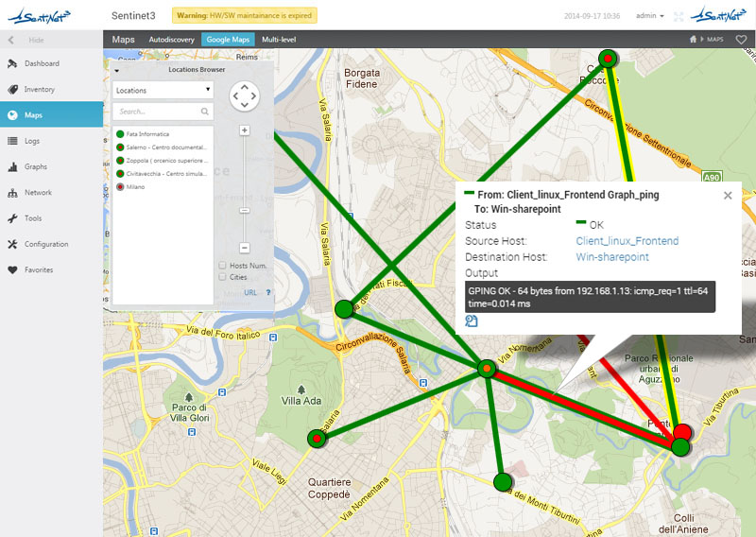Click in the locations Search field
The height and width of the screenshot is (537, 756).
[x=163, y=112]
